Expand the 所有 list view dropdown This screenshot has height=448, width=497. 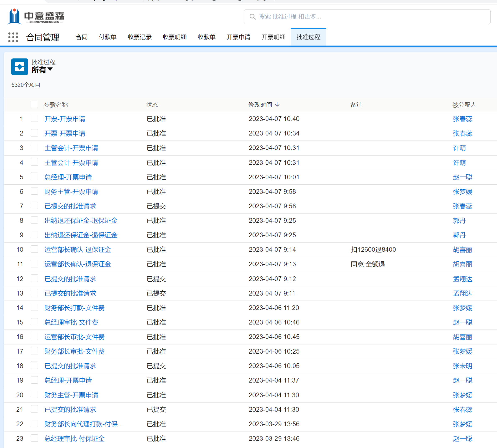point(50,70)
